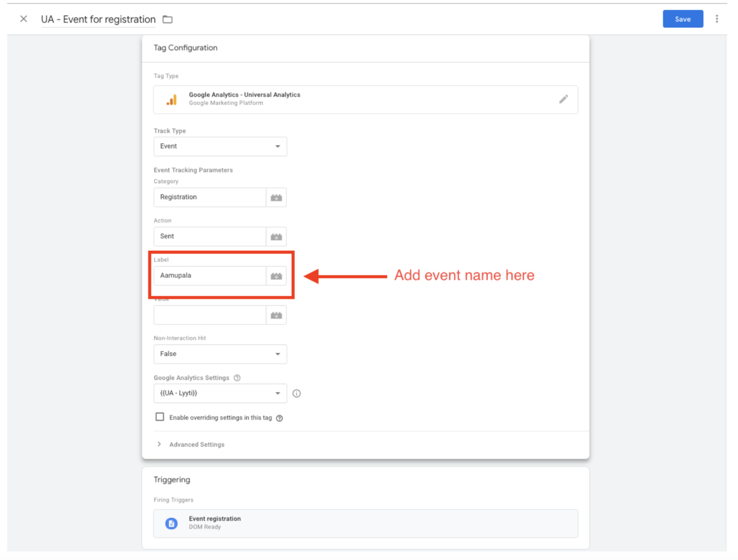
Task: Open the Event registration firing trigger
Action: pos(365,523)
